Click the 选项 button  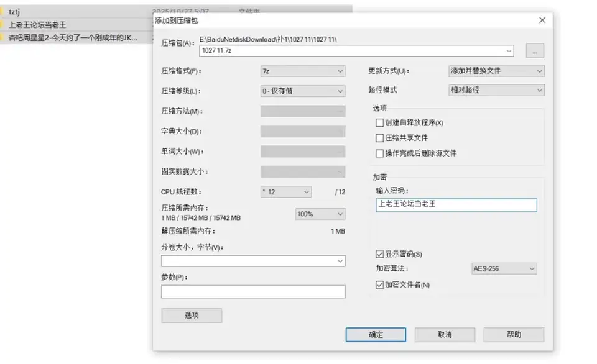click(192, 316)
